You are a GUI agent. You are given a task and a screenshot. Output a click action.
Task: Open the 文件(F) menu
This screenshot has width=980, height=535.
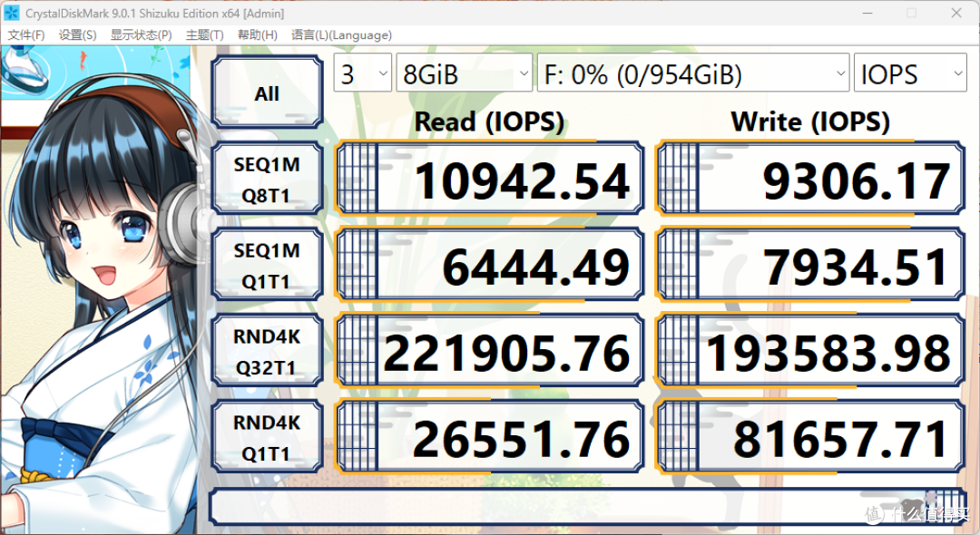click(x=25, y=35)
